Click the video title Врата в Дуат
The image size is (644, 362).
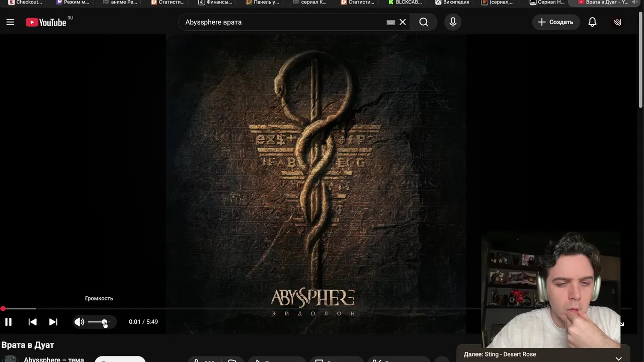click(28, 345)
